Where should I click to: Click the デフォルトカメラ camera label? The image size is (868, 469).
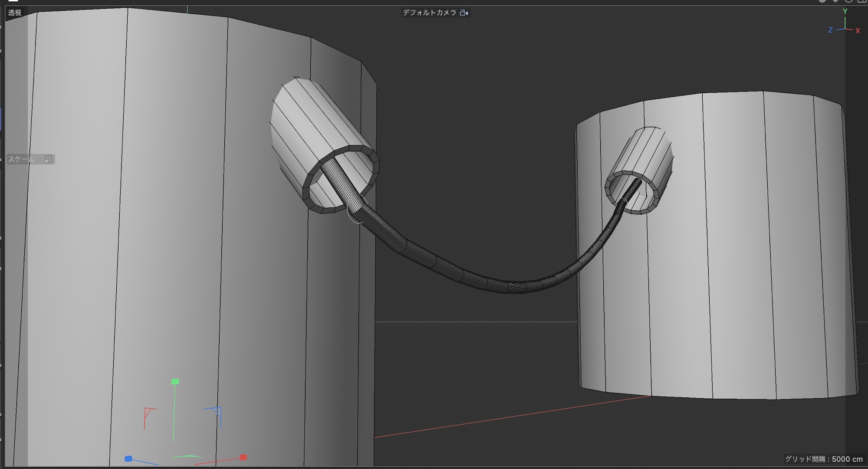click(429, 13)
